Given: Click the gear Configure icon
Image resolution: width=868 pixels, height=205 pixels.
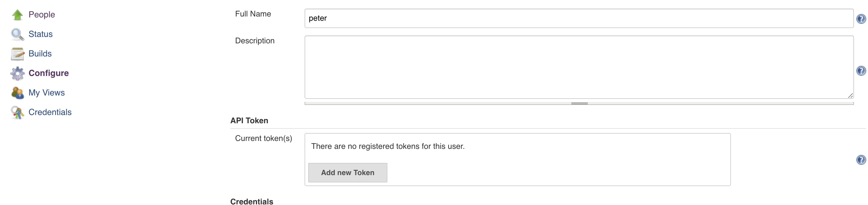Looking at the screenshot, I should tap(17, 73).
